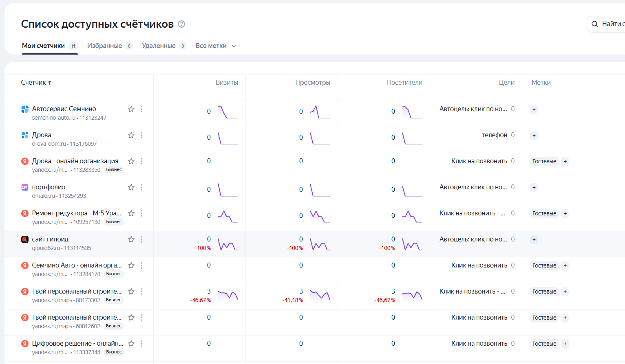Click the Посетители column header
The image size is (625, 364).
(404, 83)
